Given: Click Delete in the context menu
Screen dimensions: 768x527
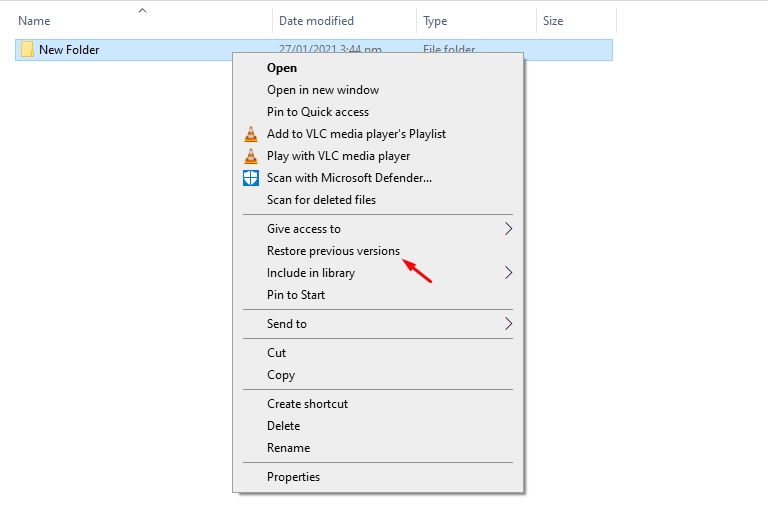Looking at the screenshot, I should click(x=283, y=426).
